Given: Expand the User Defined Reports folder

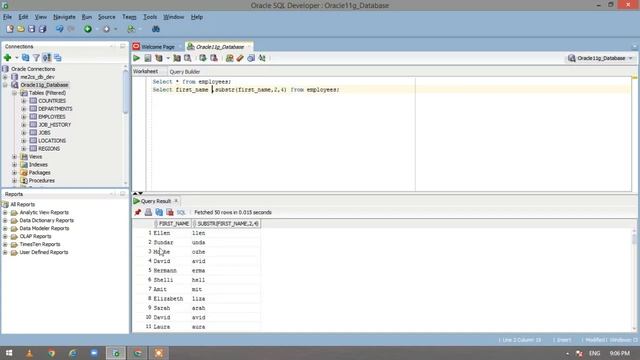Looking at the screenshot, I should point(5,252).
